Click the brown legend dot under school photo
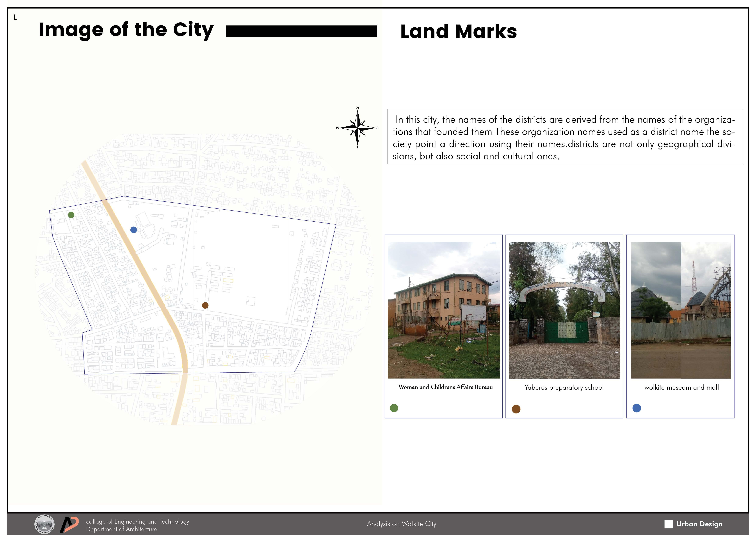Screen dimensions: 756x535 point(516,409)
